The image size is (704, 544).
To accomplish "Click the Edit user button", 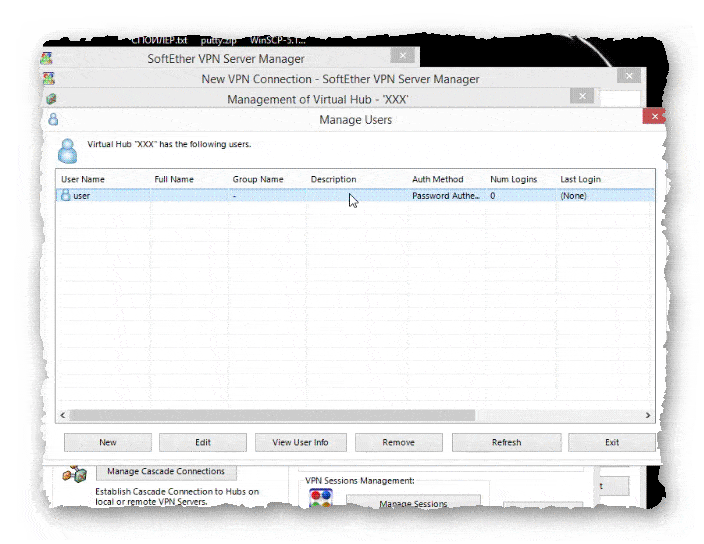I will [202, 442].
